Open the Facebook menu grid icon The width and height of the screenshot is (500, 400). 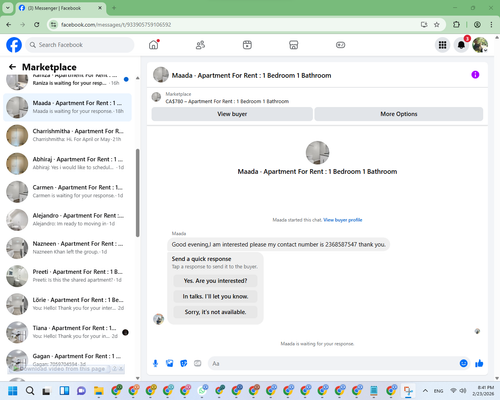[442, 45]
